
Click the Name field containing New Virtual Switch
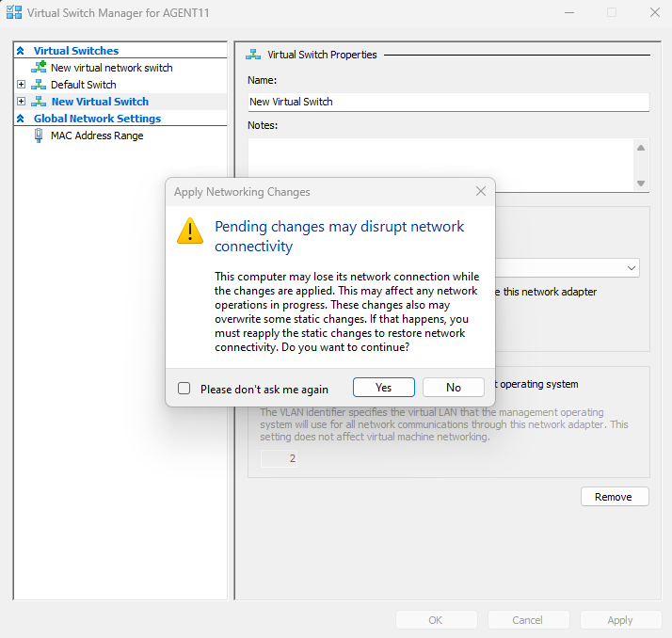pyautogui.click(x=448, y=102)
